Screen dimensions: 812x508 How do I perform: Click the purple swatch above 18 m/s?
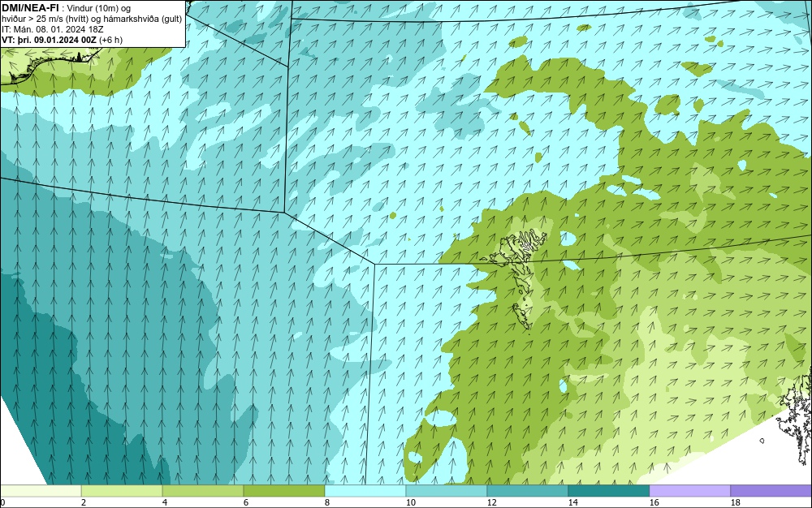tap(771, 491)
